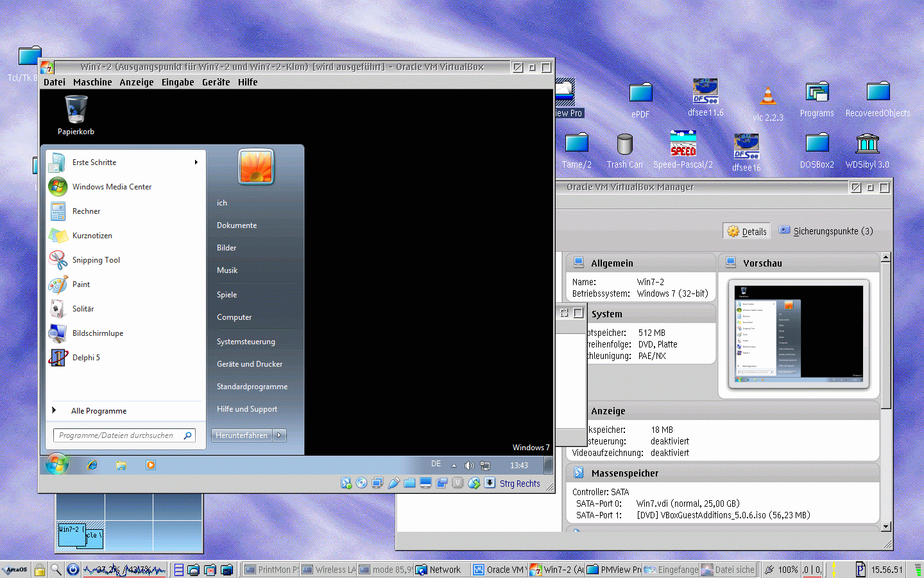This screenshot has width=924, height=578.
Task: Open Systemsteuerung from Start menu
Action: (246, 342)
